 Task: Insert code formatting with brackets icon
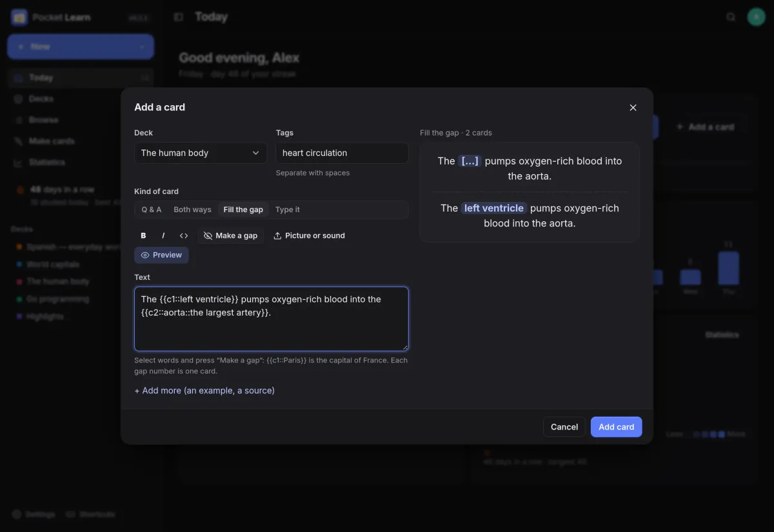(184, 236)
